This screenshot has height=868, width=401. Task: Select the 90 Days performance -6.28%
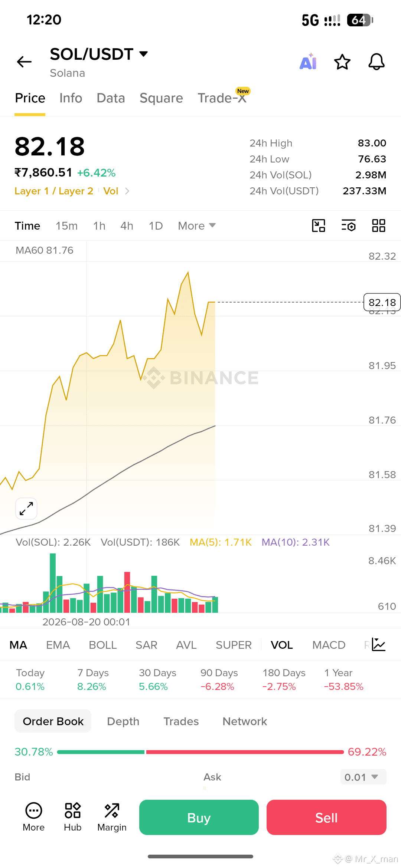point(219,680)
